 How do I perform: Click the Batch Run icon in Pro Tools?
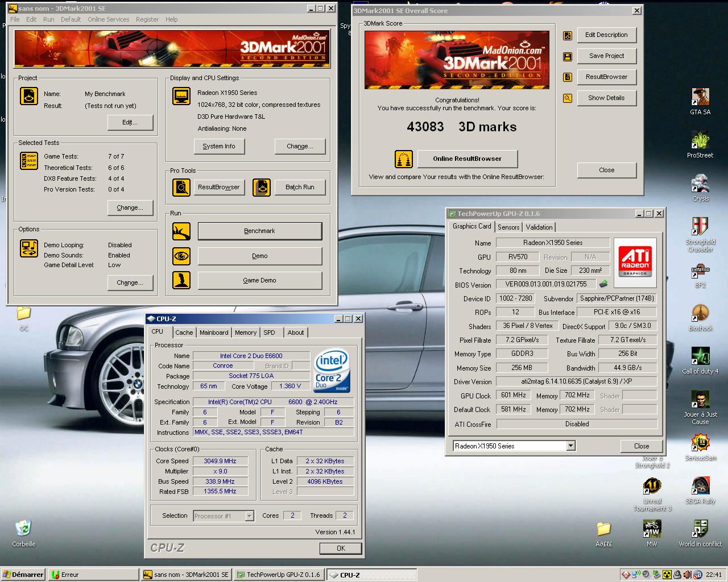262,187
